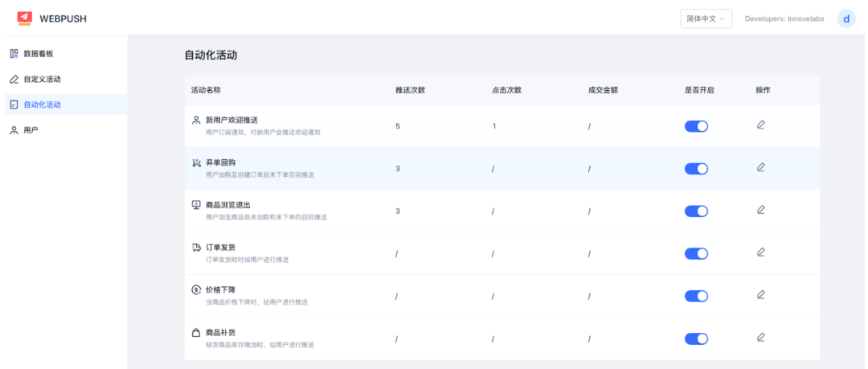Open edit for 商品浏览退出 row
This screenshot has height=369, width=868.
tap(760, 210)
